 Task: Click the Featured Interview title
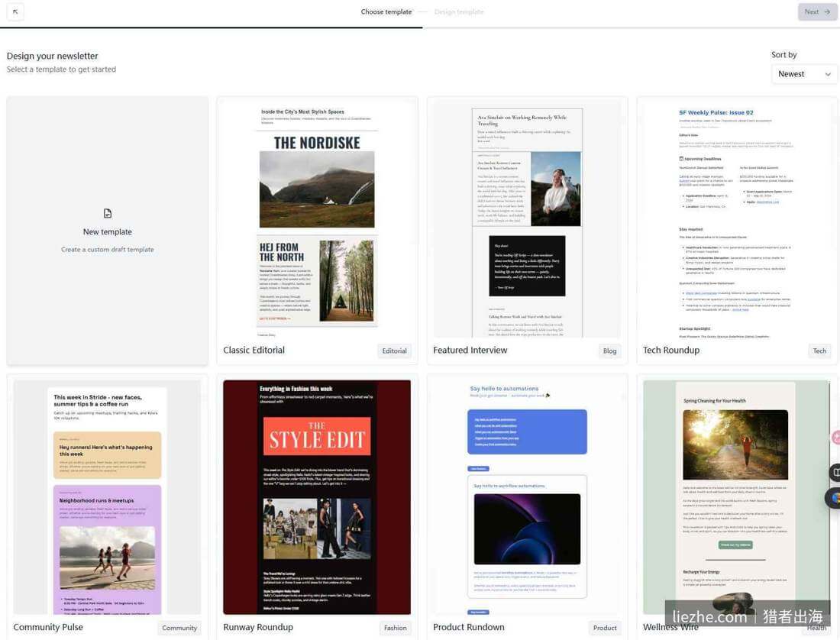point(470,351)
